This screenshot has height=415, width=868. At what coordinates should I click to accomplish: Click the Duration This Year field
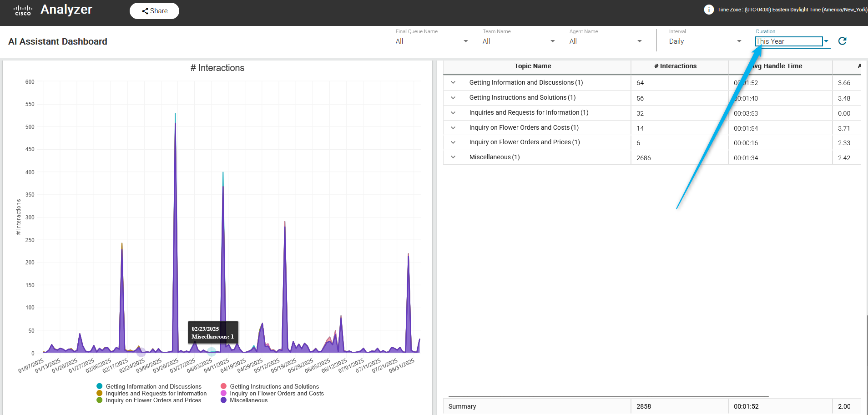(789, 41)
